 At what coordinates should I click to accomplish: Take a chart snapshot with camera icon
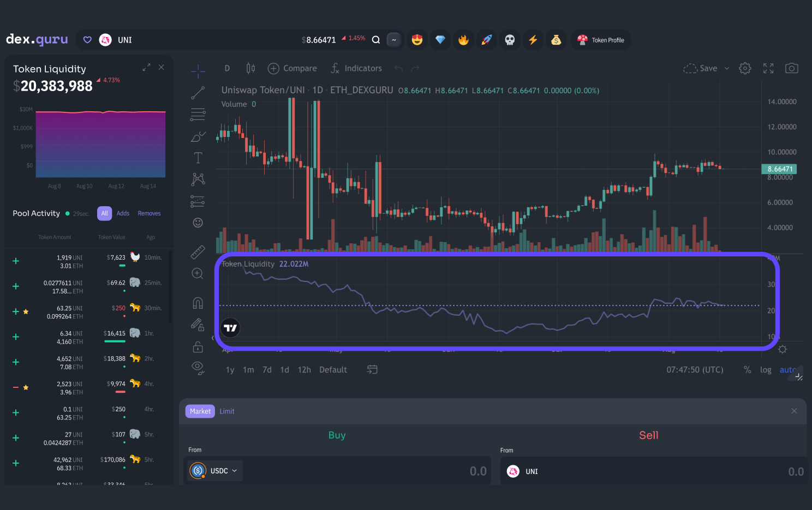791,68
